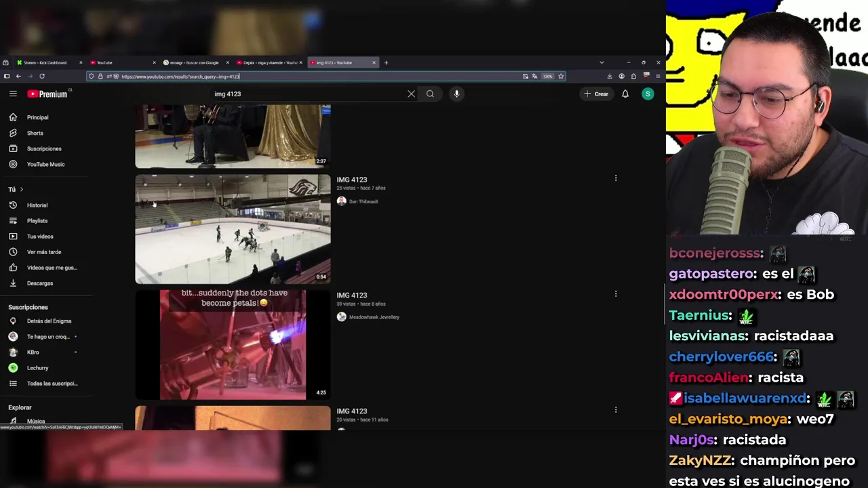Image resolution: width=868 pixels, height=488 pixels.
Task: Open the browser account profile icon
Action: pyautogui.click(x=621, y=77)
